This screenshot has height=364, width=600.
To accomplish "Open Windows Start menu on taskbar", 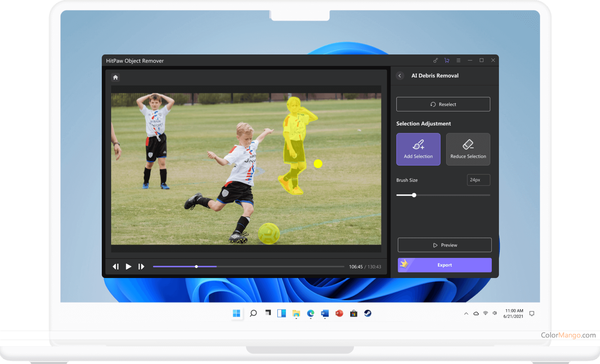I will tap(237, 313).
